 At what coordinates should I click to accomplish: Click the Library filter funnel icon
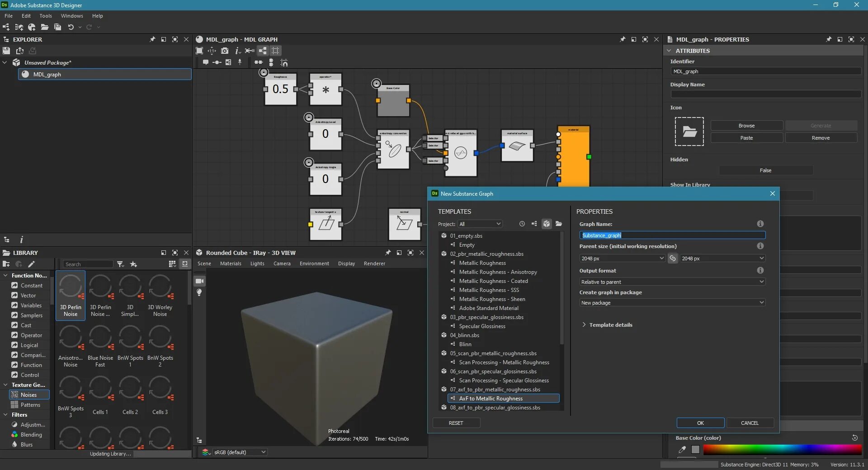(x=120, y=264)
